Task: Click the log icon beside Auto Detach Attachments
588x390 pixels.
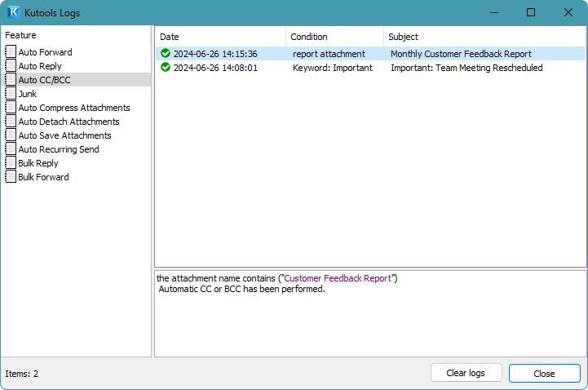Action: click(11, 121)
